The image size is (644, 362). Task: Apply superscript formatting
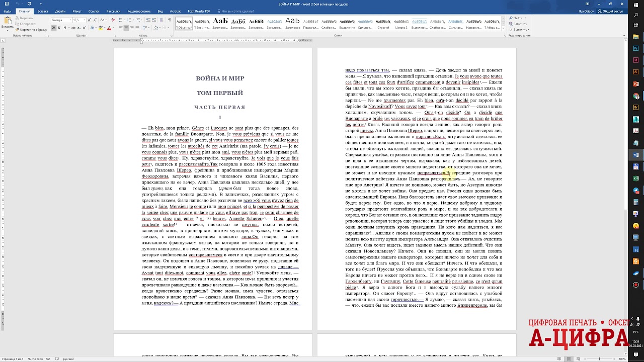pyautogui.click(x=85, y=28)
